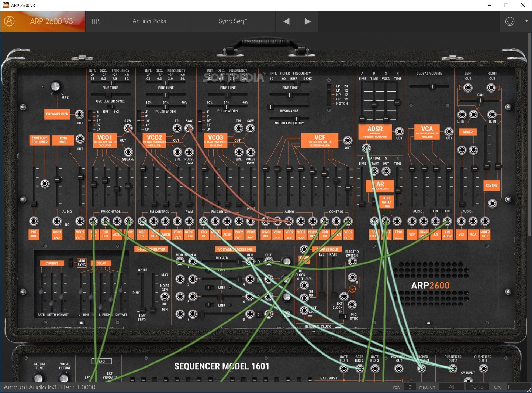Open the Arturia logo main menu
The height and width of the screenshot is (393, 532).
(x=9, y=21)
